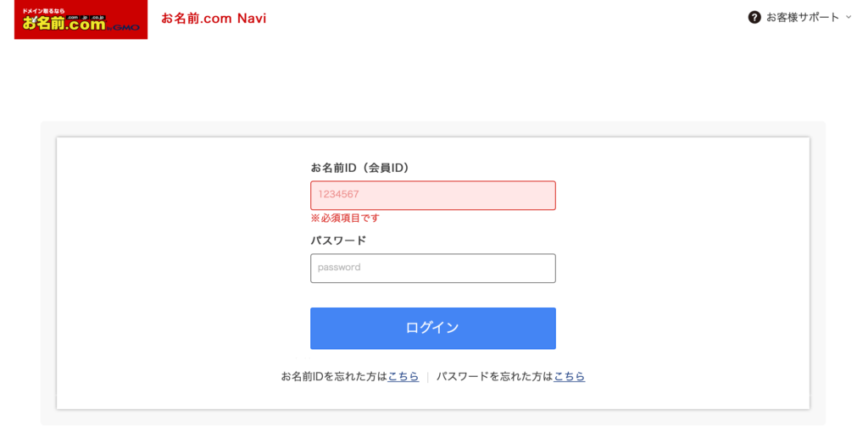Click the お名前.com red logo
The image size is (868, 432).
[81, 19]
